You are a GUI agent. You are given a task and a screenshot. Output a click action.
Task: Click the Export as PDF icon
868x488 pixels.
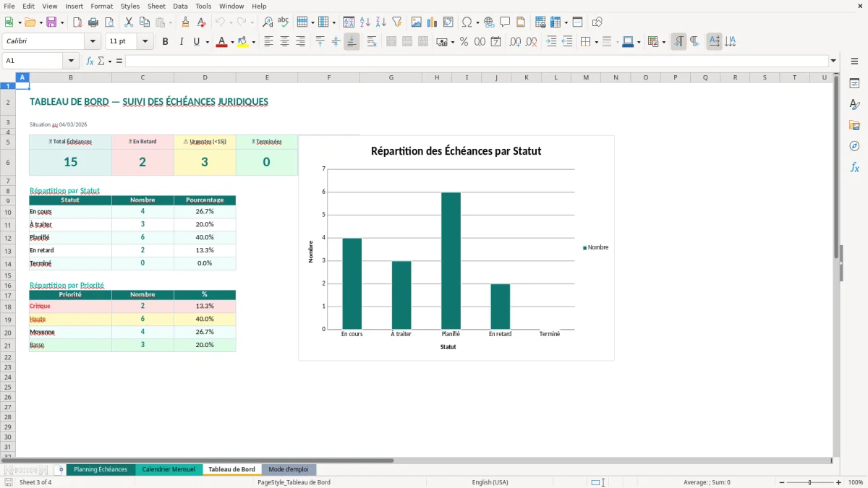tap(77, 22)
